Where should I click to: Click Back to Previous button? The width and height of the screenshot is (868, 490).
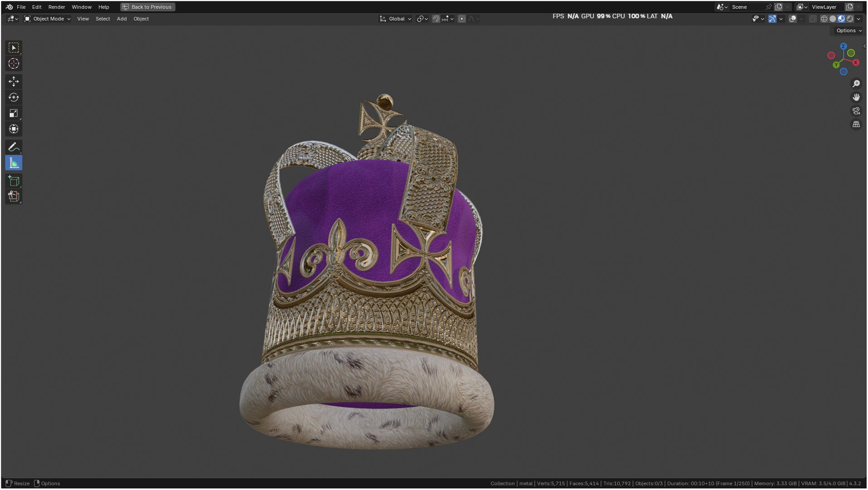coord(148,7)
